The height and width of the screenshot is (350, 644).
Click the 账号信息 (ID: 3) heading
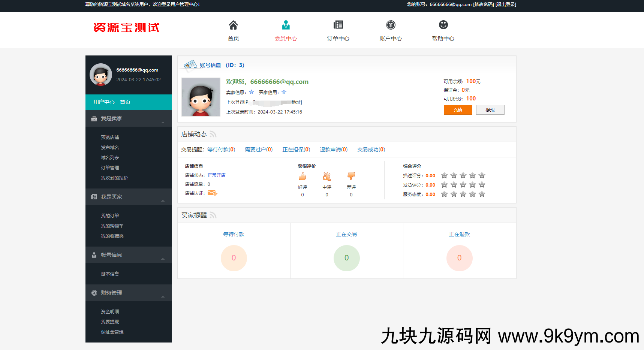click(222, 65)
